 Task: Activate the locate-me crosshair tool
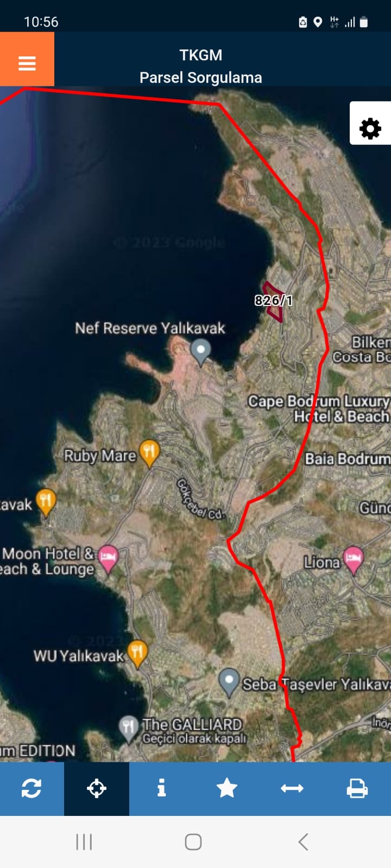pyautogui.click(x=97, y=788)
